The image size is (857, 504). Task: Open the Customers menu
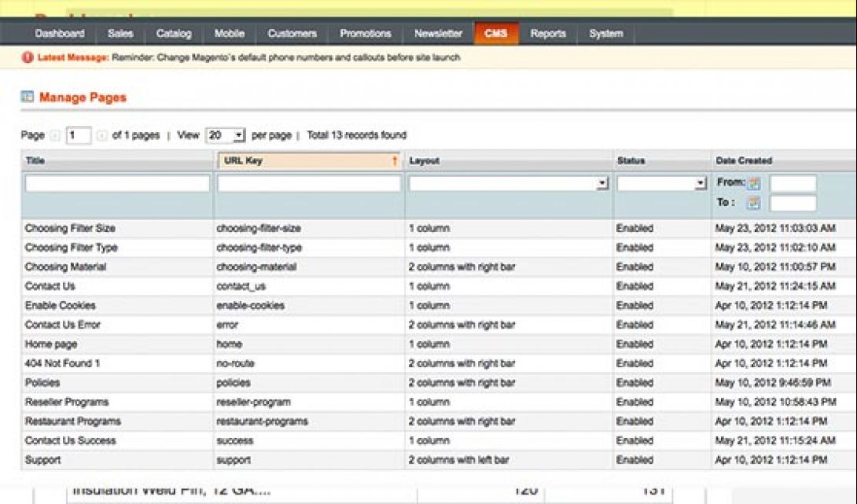click(292, 33)
